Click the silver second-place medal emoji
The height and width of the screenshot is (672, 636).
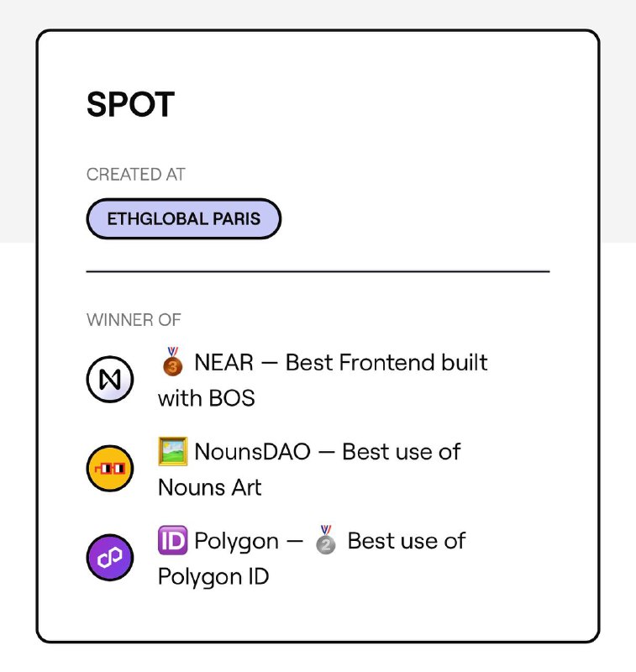point(326,540)
